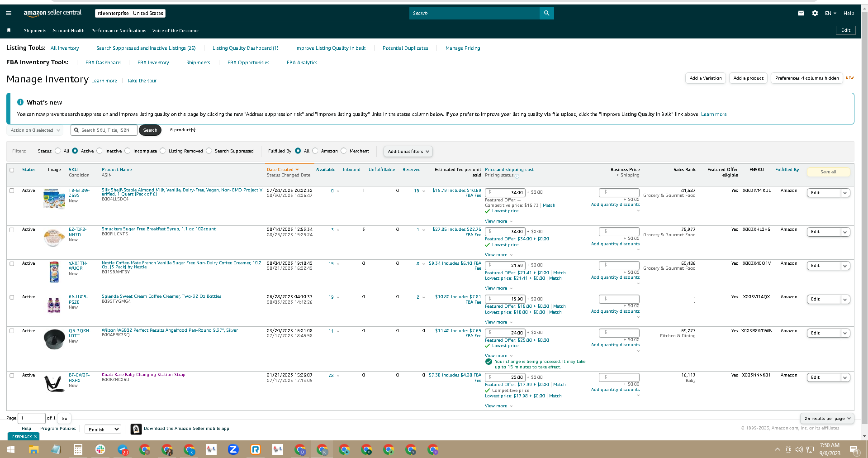Click the bookmark icon beside Shipments
This screenshot has height=458, width=868.
(x=9, y=30)
